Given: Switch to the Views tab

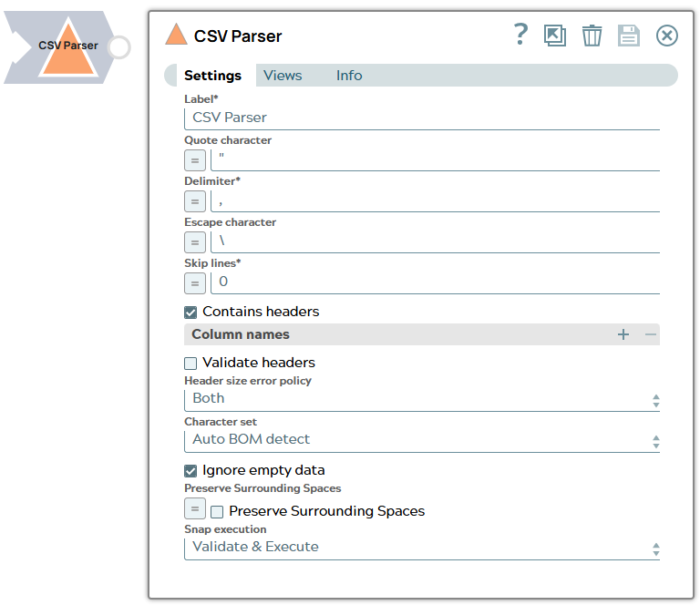Looking at the screenshot, I should (283, 76).
